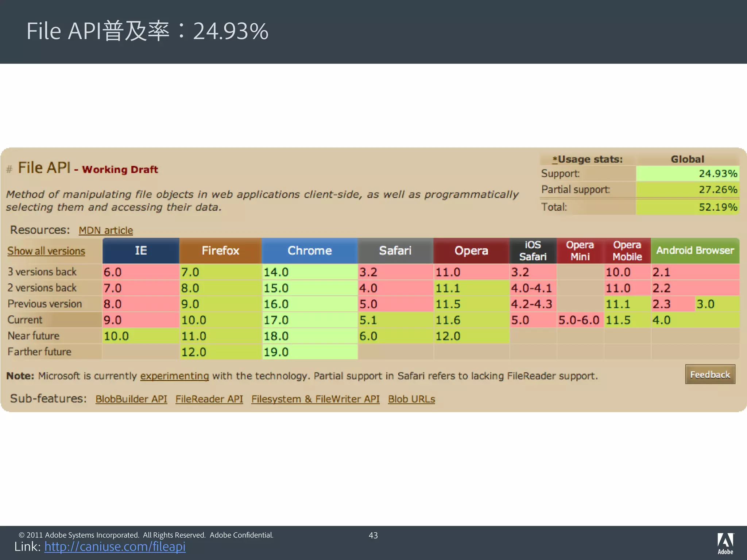The image size is (747, 560).
Task: Open Filesystem & FileWriter API link
Action: point(316,399)
